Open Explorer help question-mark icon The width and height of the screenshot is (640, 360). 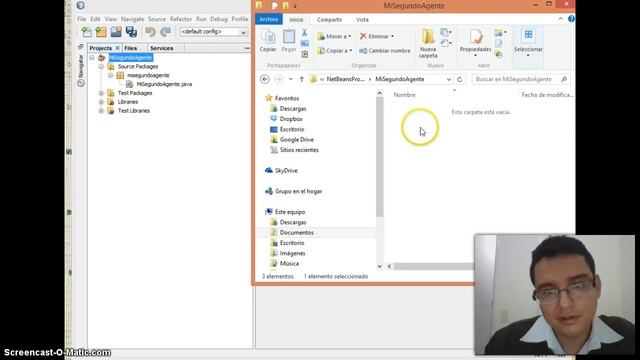(571, 19)
